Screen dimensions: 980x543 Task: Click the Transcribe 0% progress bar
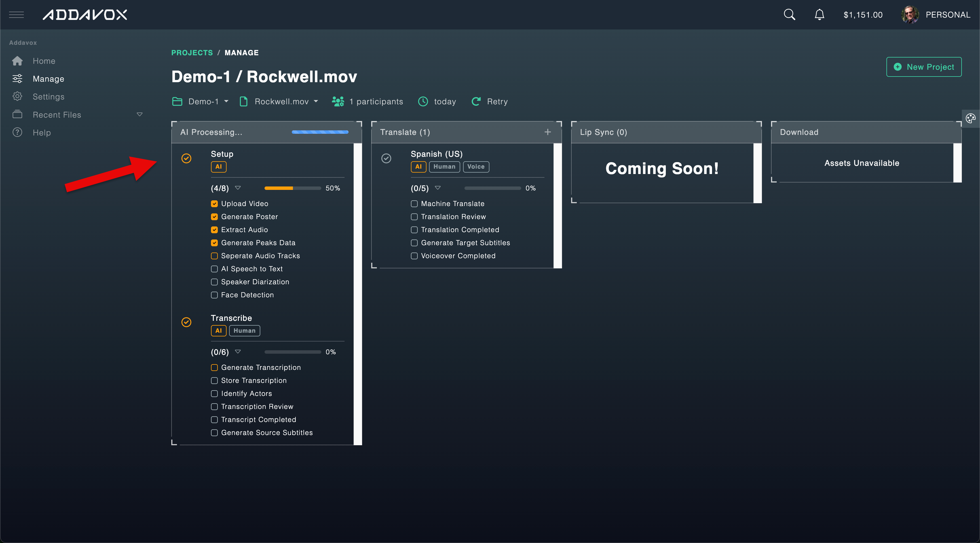(293, 352)
